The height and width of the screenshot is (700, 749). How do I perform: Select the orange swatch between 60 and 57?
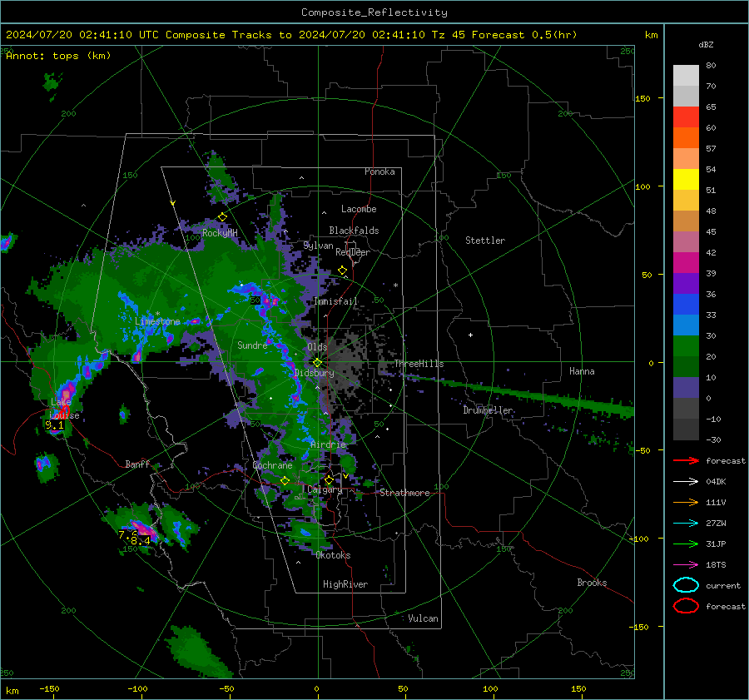coord(686,138)
